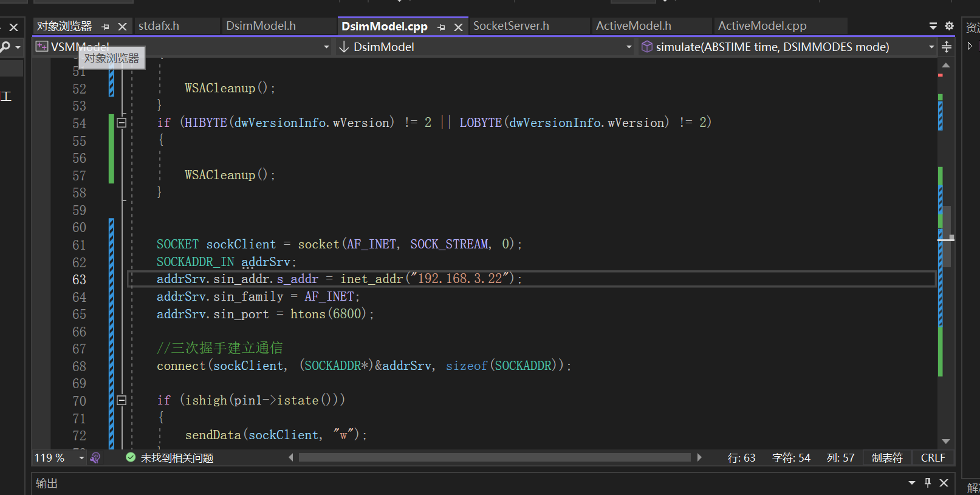Click the horizontal scrollbar track thumb
980x495 pixels.
tap(495, 457)
